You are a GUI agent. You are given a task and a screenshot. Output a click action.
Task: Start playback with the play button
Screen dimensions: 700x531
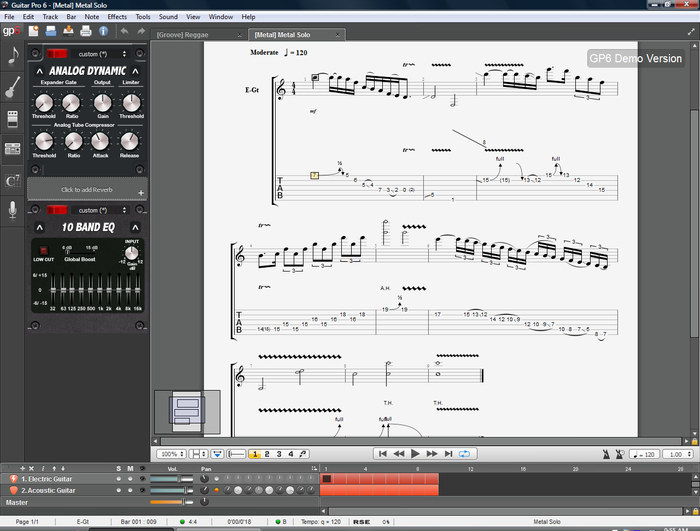click(415, 454)
